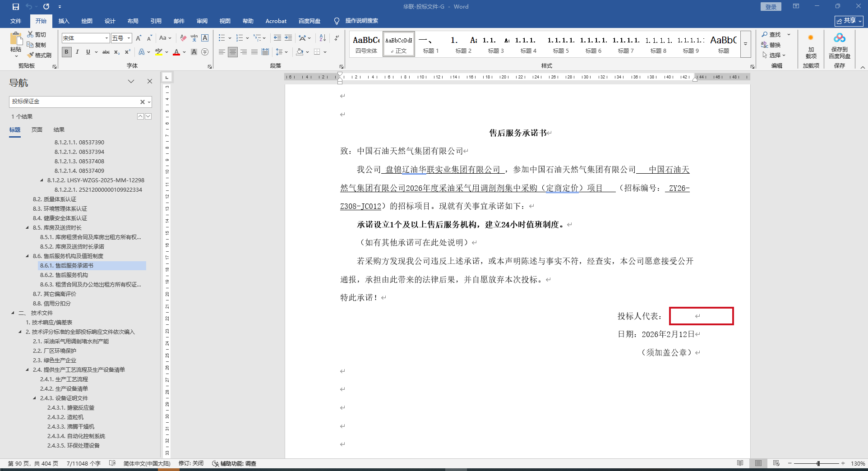Image resolution: width=868 pixels, height=471 pixels.
Task: Toggle Italic formatting button
Action: pyautogui.click(x=77, y=52)
